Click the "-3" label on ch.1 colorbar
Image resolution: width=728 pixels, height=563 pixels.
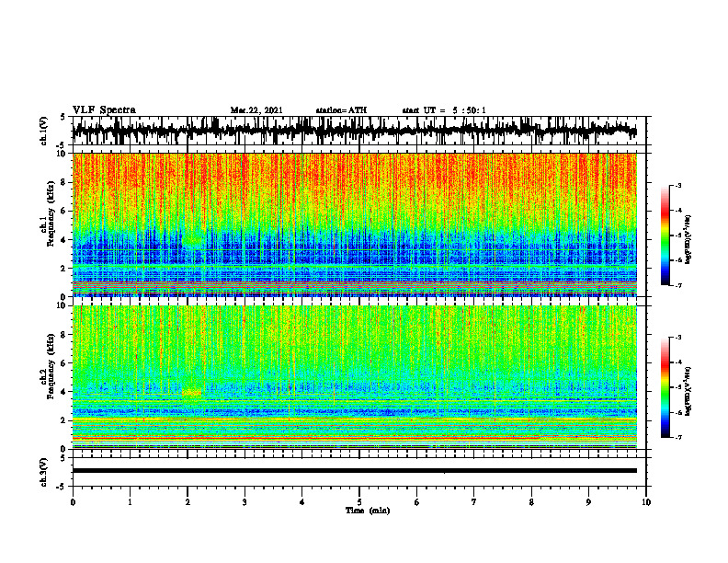(678, 185)
